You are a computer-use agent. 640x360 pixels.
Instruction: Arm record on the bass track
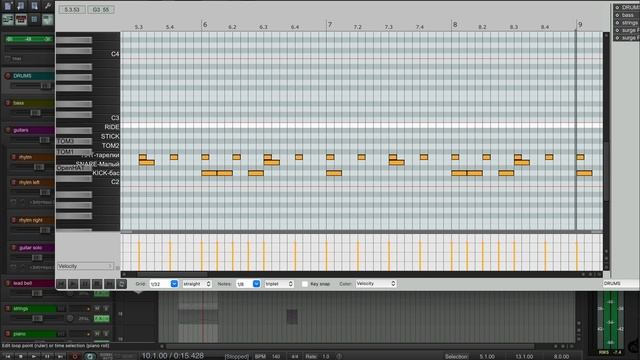(7, 103)
